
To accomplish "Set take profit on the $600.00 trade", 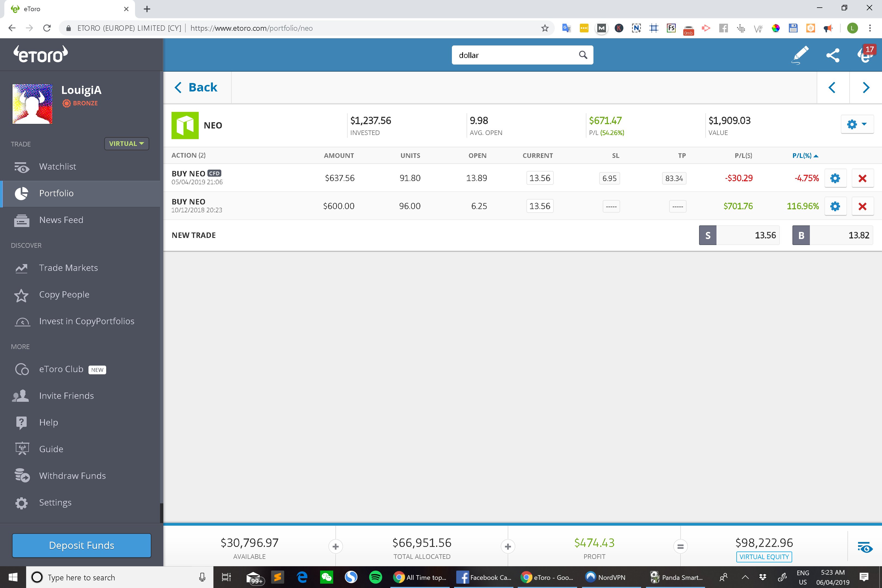I will click(x=678, y=206).
